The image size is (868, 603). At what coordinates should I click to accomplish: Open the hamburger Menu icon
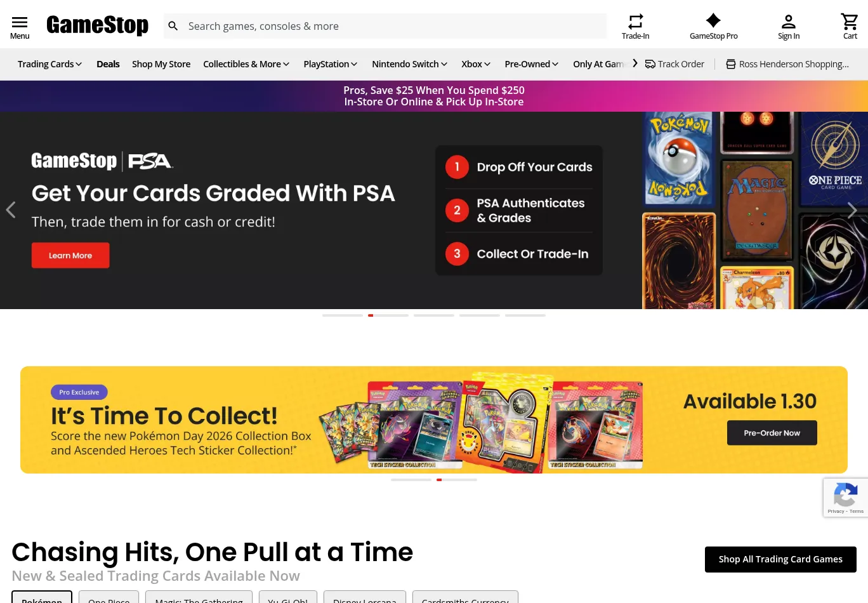20,22
